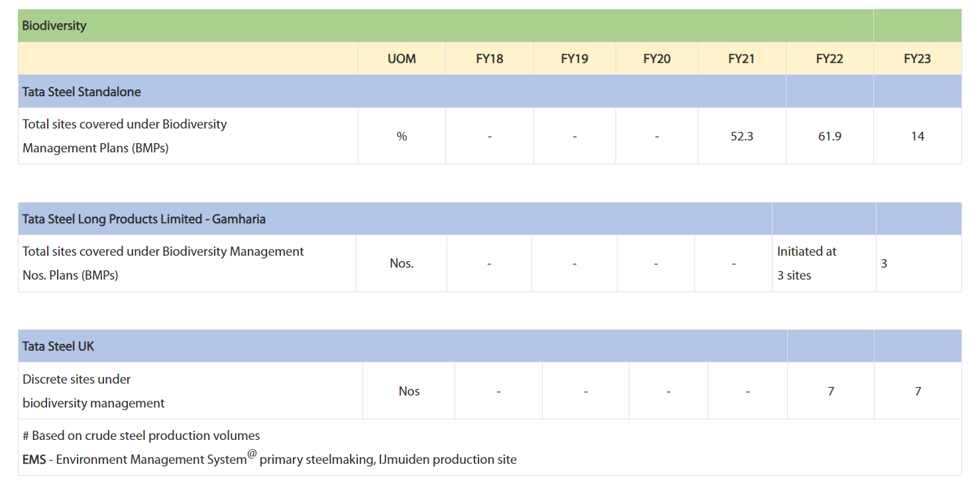Select the Tata Steel UK section heading
Image resolution: width=980 pixels, height=485 pixels.
point(58,346)
